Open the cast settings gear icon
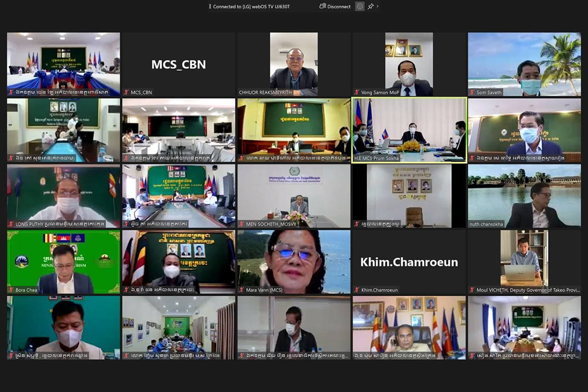The width and height of the screenshot is (588, 392). [360, 6]
